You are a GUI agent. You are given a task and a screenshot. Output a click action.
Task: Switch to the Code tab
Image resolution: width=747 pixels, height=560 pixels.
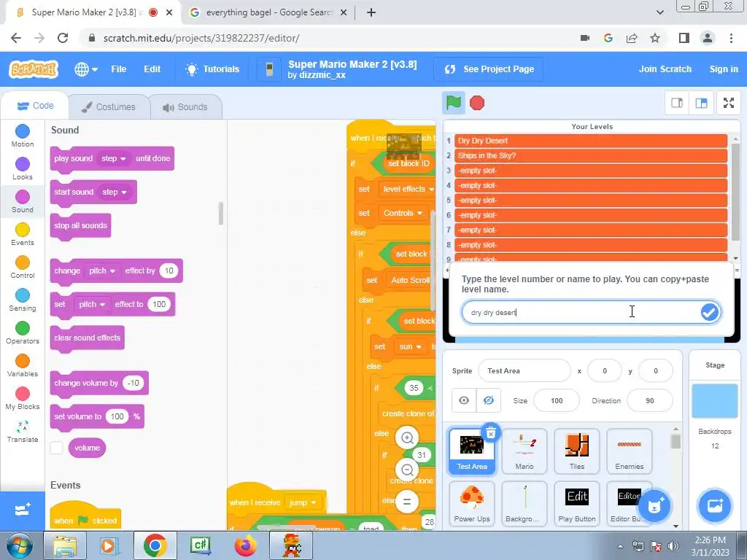coord(35,106)
